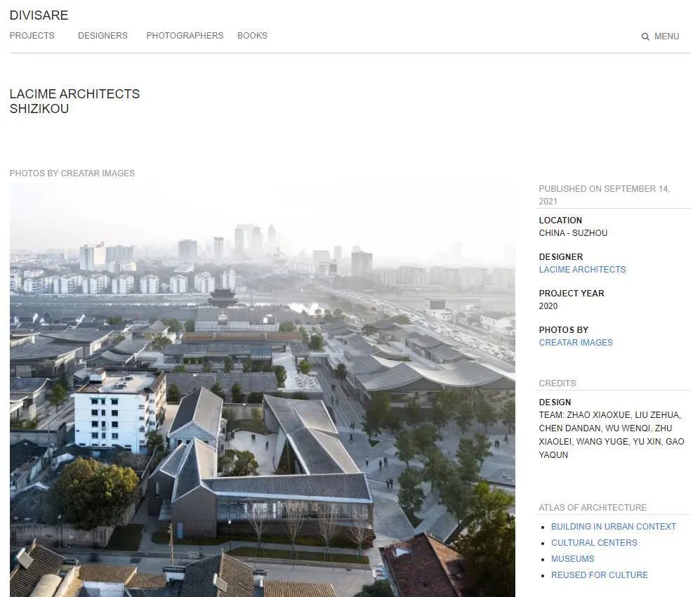This screenshot has width=700, height=597.
Task: Open the MENU button
Action: 666,37
